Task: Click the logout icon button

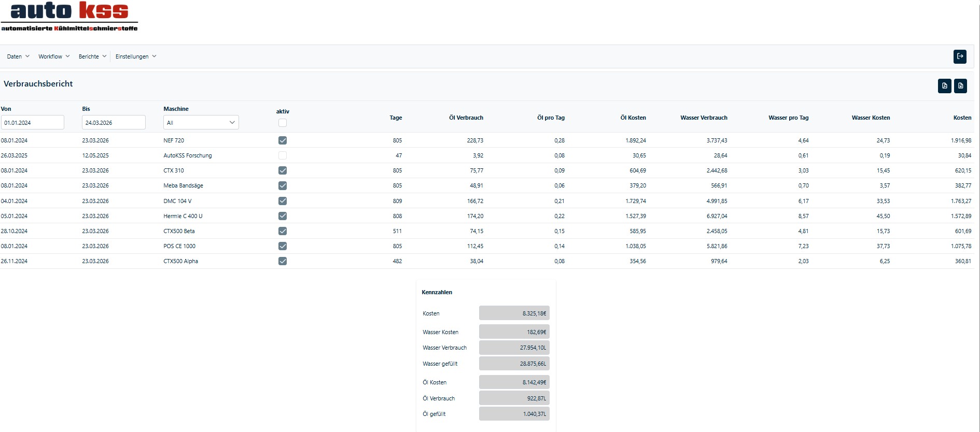Action: (960, 56)
